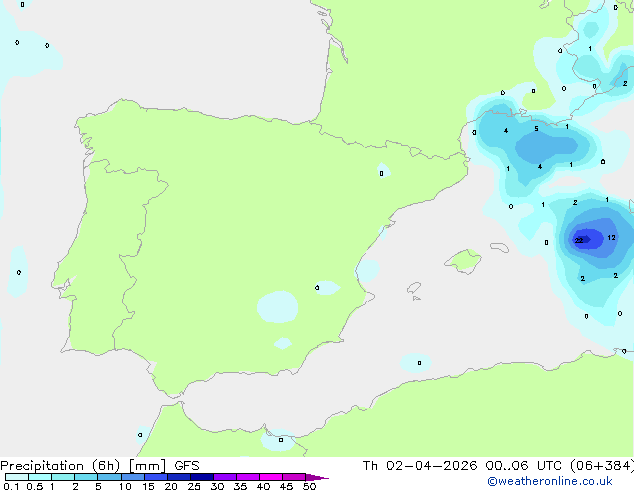Click the legend label '50'
634x490 pixels.
309,486
